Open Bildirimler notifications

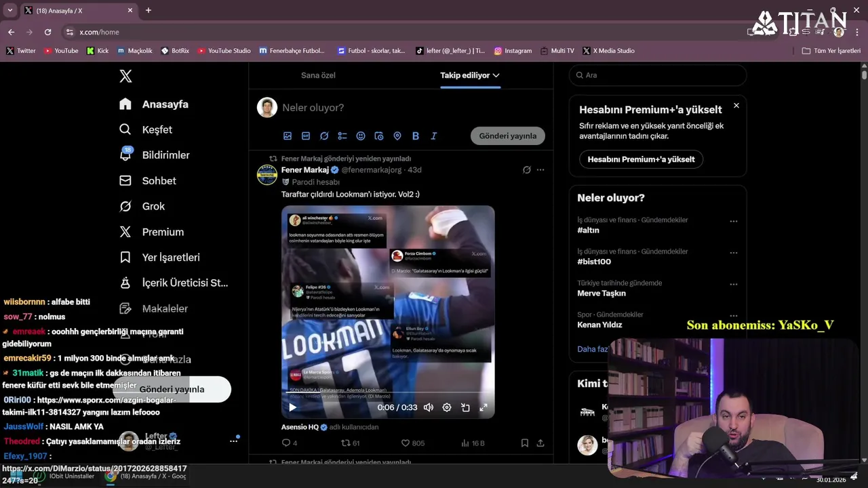155,155
